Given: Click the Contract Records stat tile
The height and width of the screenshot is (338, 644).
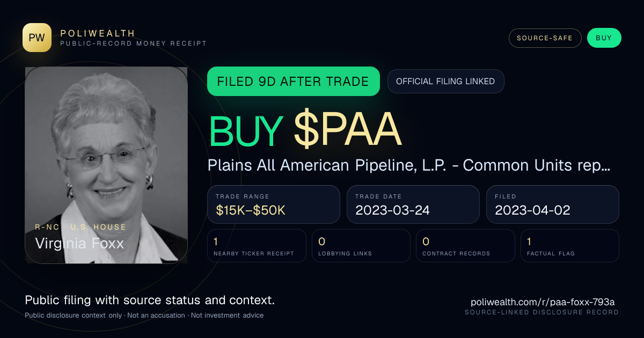Looking at the screenshot, I should pyautogui.click(x=465, y=246).
